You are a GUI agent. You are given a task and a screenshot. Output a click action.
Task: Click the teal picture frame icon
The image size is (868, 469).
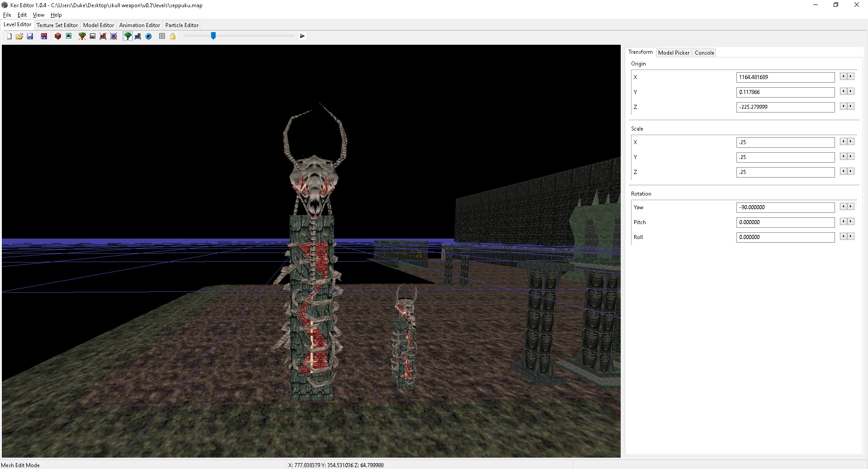(69, 36)
